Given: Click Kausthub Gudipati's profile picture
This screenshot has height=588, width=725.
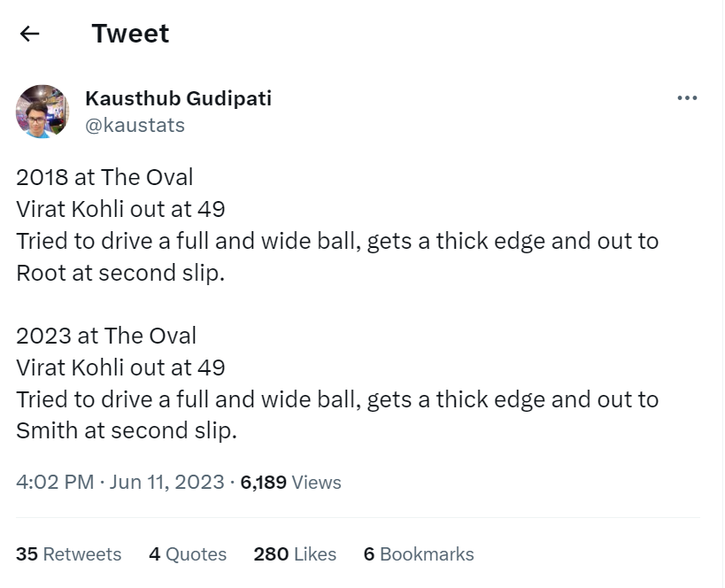Looking at the screenshot, I should click(42, 112).
